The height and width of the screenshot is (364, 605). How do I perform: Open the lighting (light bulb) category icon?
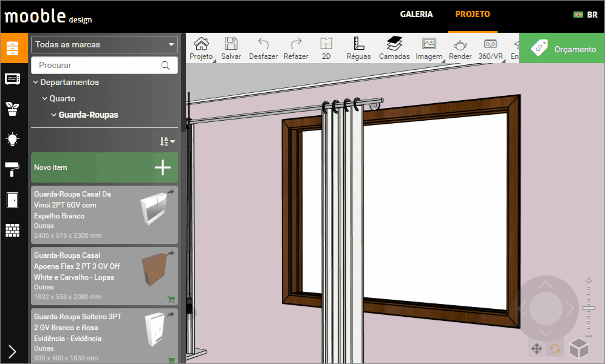13,139
